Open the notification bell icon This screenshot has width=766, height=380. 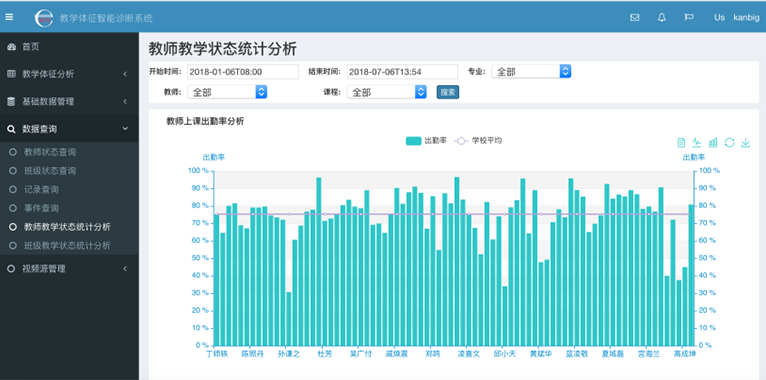click(661, 17)
